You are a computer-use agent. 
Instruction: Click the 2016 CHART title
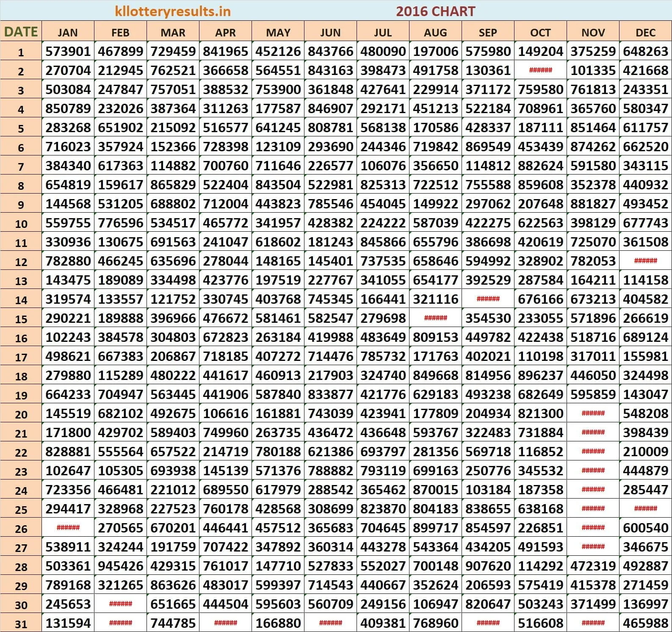[x=435, y=11]
